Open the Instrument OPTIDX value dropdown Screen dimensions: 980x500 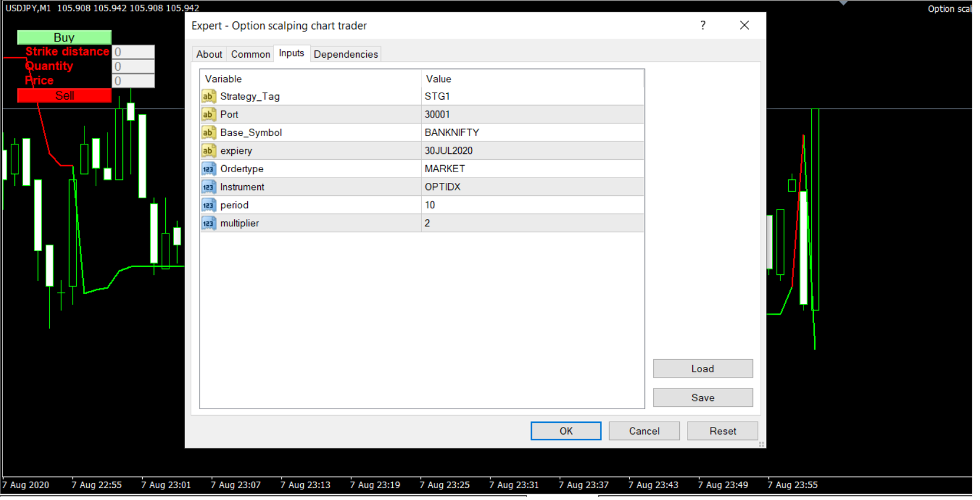[x=532, y=187]
